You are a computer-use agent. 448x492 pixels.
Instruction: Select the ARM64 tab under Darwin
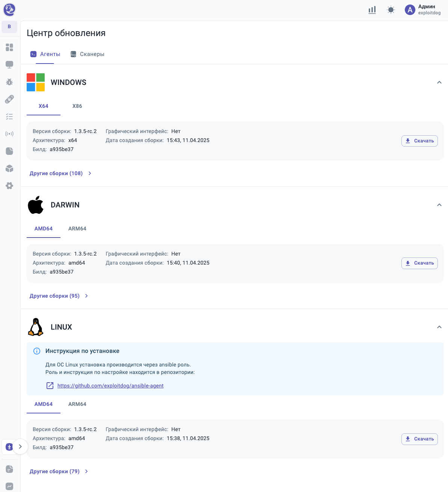point(77,229)
